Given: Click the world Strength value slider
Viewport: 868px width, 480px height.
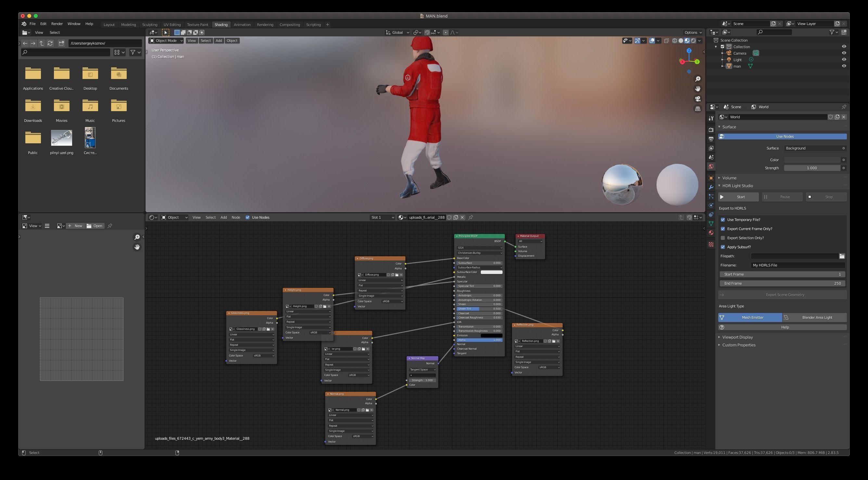Looking at the screenshot, I should [x=812, y=168].
